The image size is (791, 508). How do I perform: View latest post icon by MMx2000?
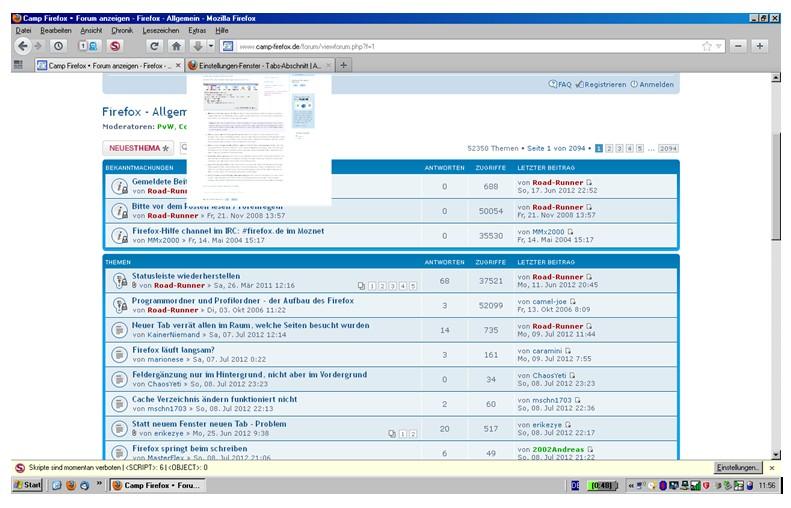[571, 232]
